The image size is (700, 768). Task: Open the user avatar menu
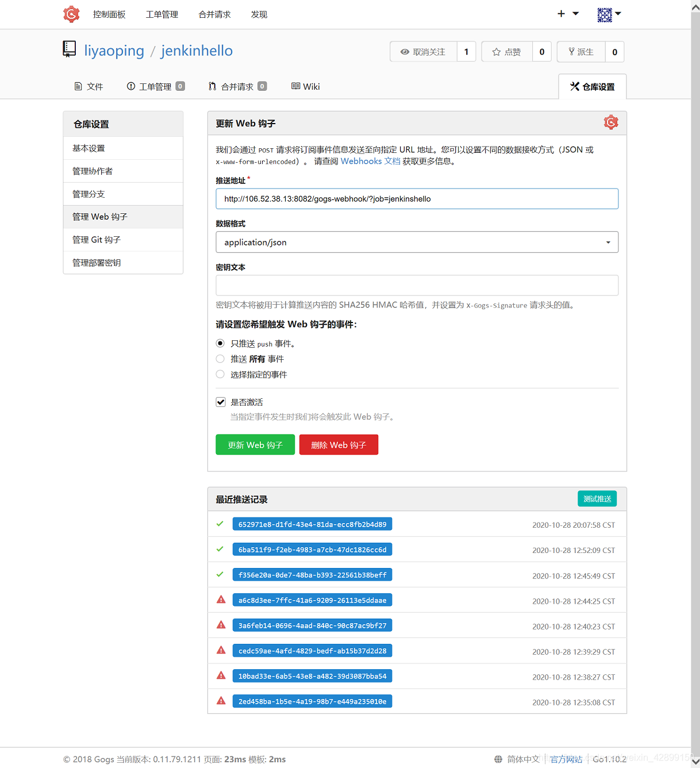pos(609,14)
